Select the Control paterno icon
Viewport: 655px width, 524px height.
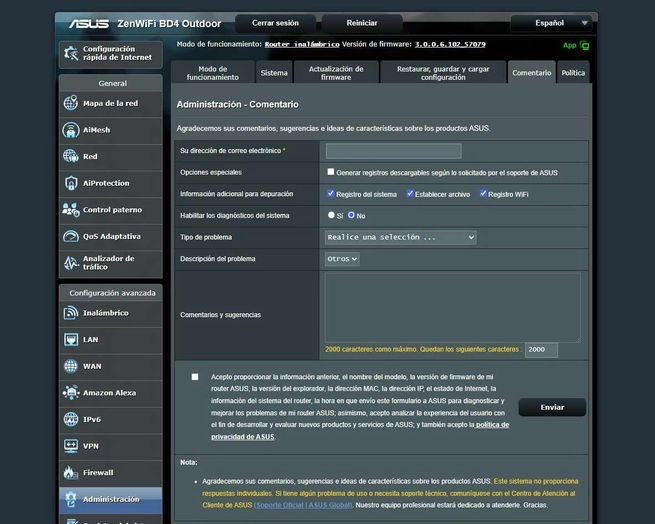click(70, 210)
